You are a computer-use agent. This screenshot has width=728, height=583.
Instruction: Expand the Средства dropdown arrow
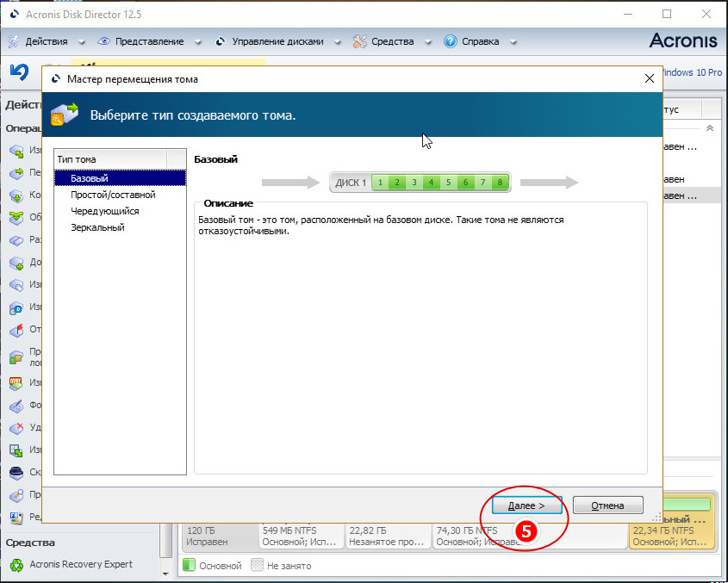pyautogui.click(x=427, y=41)
